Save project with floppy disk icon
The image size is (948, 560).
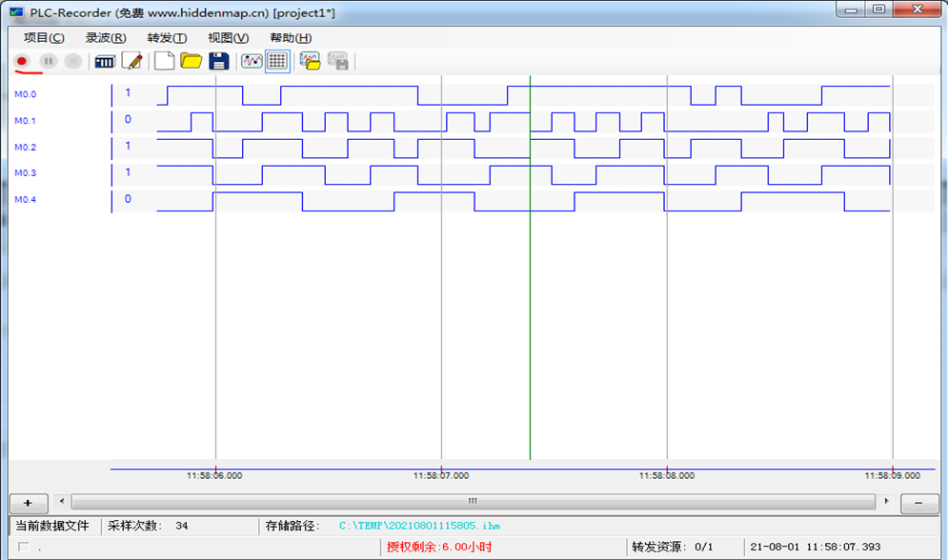tap(219, 61)
